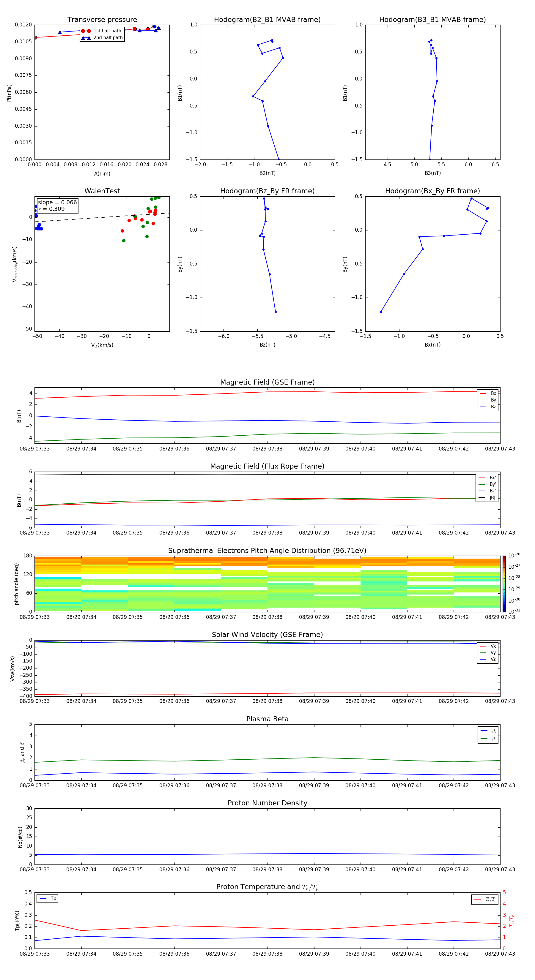Click the '08/29 07:43' tick under Plasma Beta panel

[500, 785]
